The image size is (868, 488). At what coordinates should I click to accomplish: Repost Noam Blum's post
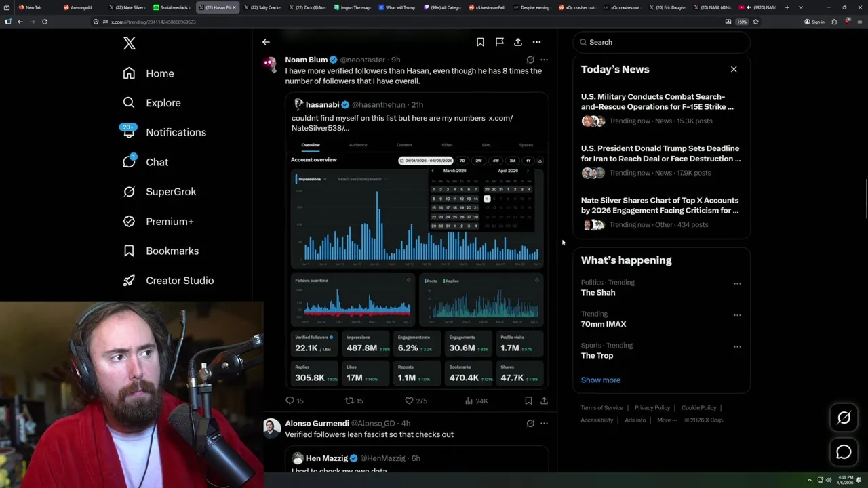[354, 401]
